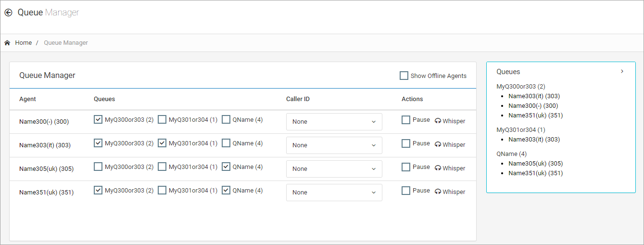Tick Pause checkbox for Name305(uk)
Viewport: 644px width, 245px height.
[x=406, y=167]
